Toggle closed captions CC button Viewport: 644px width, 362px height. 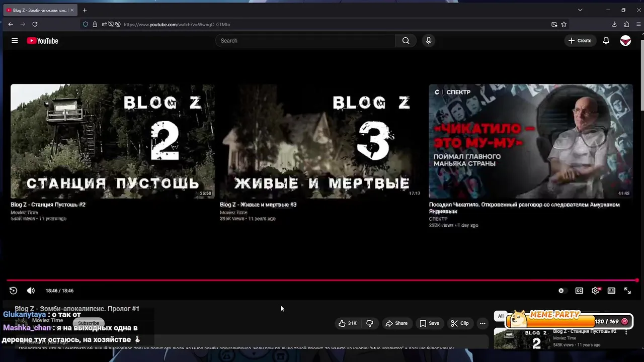coord(579,291)
